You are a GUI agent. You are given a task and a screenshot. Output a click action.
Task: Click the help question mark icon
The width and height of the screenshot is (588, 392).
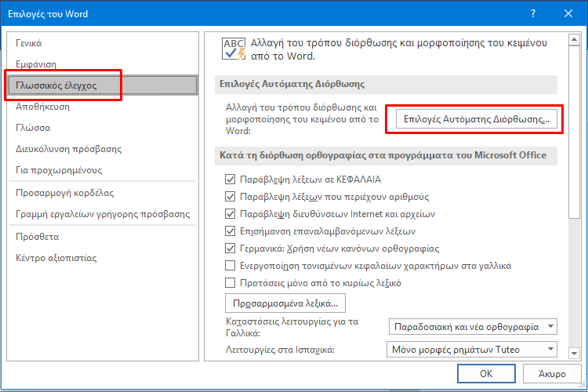(533, 13)
